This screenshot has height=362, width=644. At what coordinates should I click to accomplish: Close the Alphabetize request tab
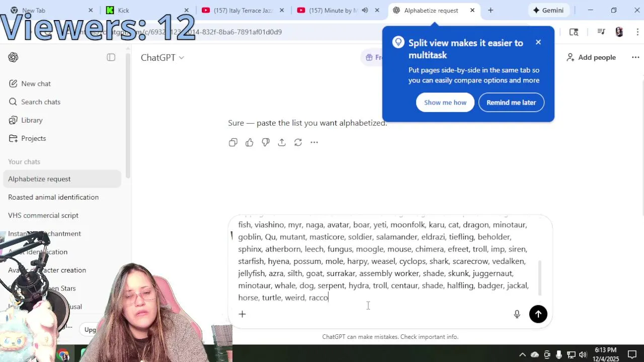(472, 10)
